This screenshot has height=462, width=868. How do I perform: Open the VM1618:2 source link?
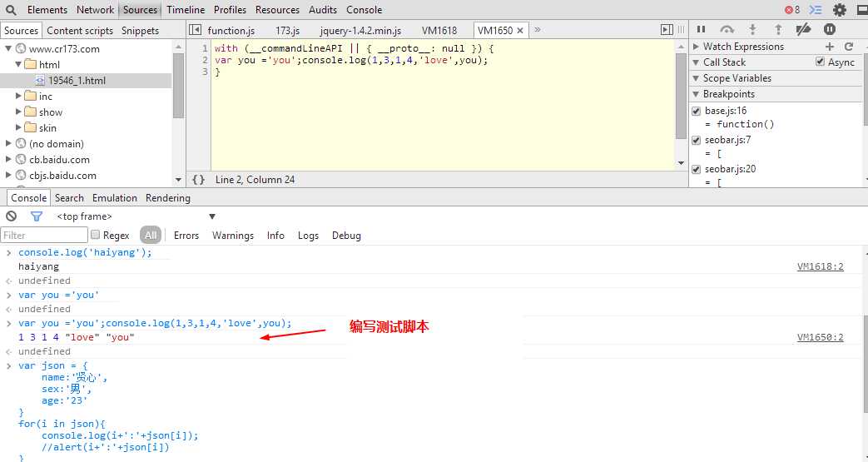[x=821, y=266]
